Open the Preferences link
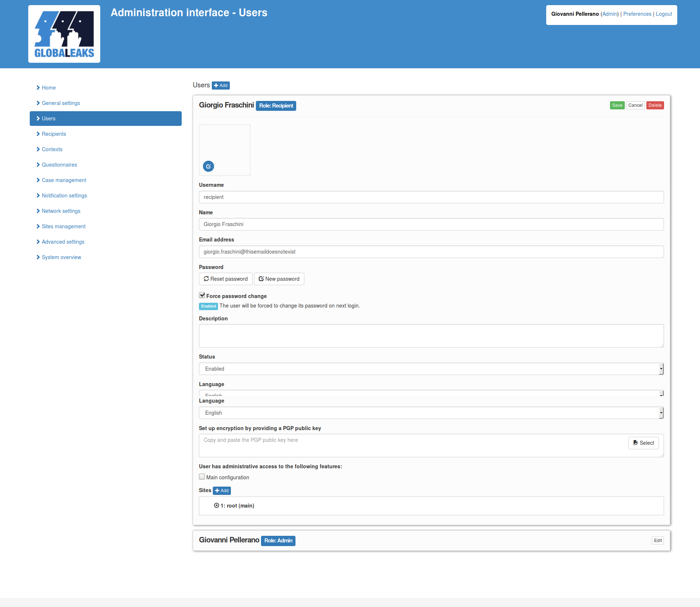 [637, 14]
